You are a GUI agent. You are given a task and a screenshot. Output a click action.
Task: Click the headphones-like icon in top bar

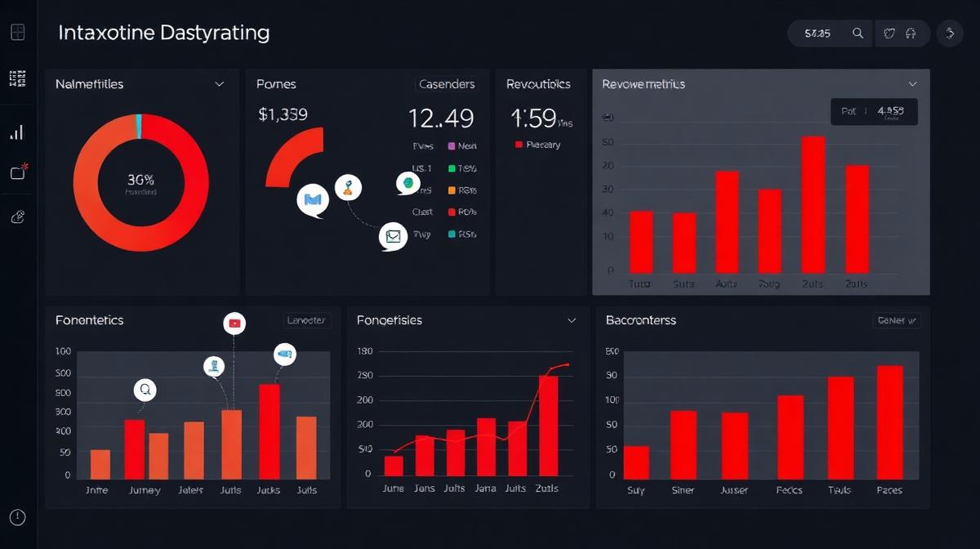coord(911,33)
